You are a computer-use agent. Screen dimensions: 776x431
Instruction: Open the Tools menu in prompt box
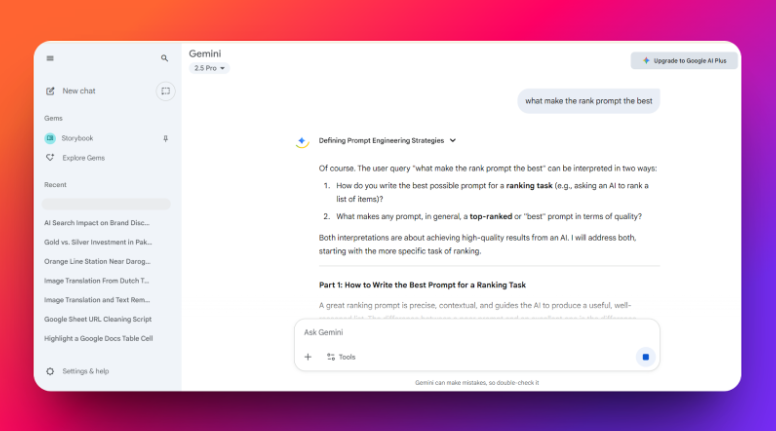click(341, 357)
